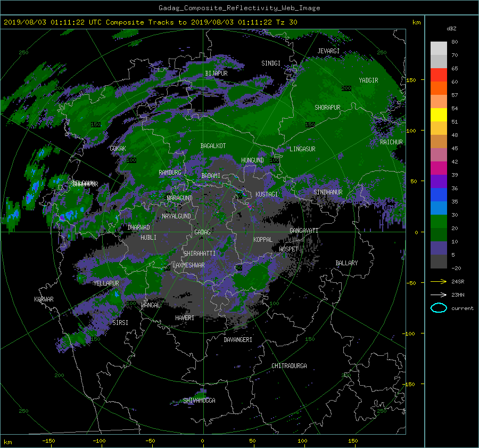The image size is (479, 448).
Task: Click the DAVANGERI city label
Action: point(238,340)
